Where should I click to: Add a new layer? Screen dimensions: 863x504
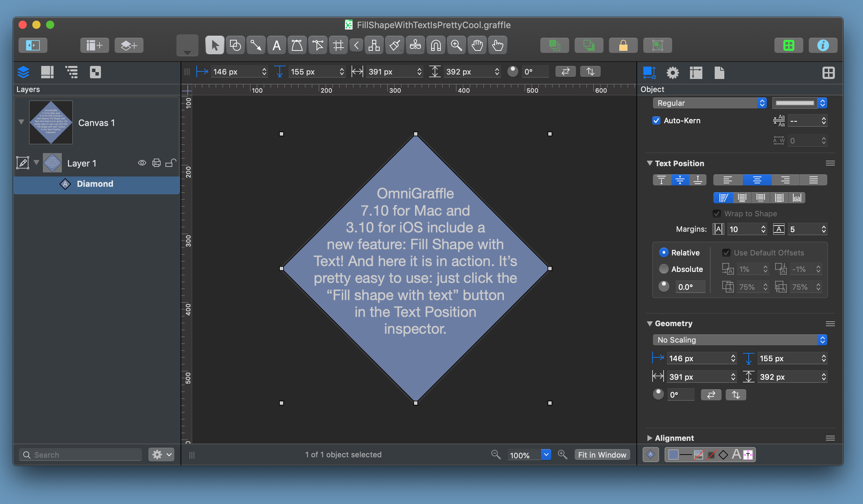point(129,45)
